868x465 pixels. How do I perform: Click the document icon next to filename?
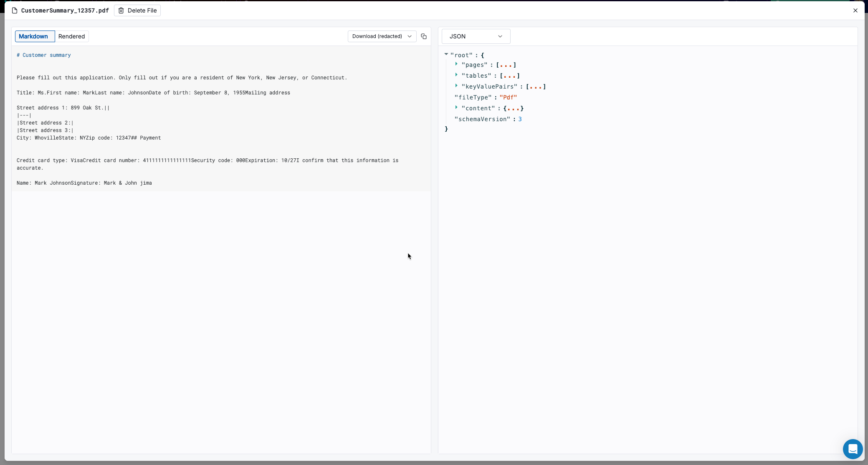(x=15, y=10)
